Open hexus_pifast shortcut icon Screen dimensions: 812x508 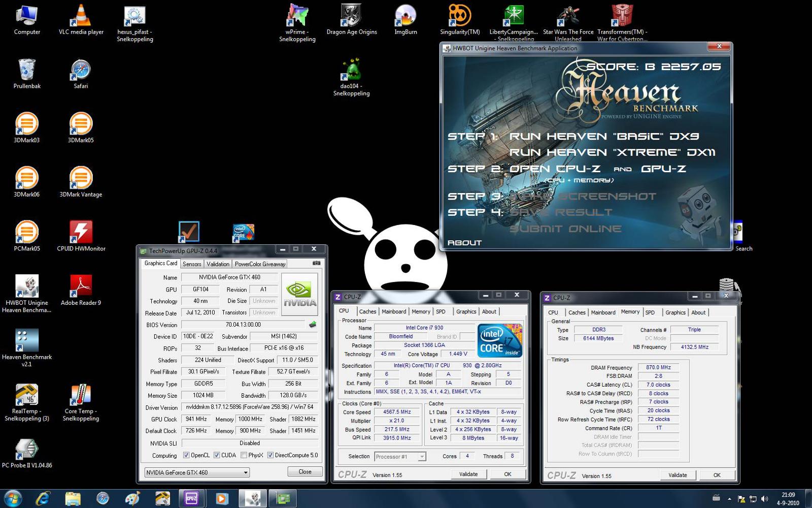(x=135, y=23)
